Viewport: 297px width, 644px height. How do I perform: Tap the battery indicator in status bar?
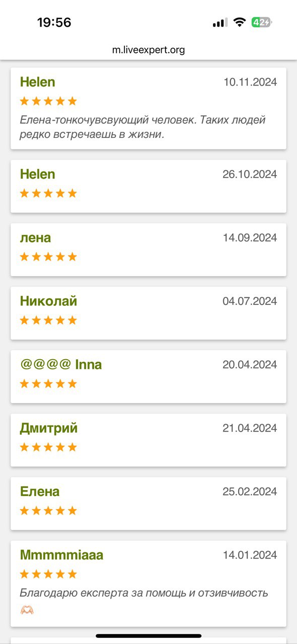coord(262,22)
